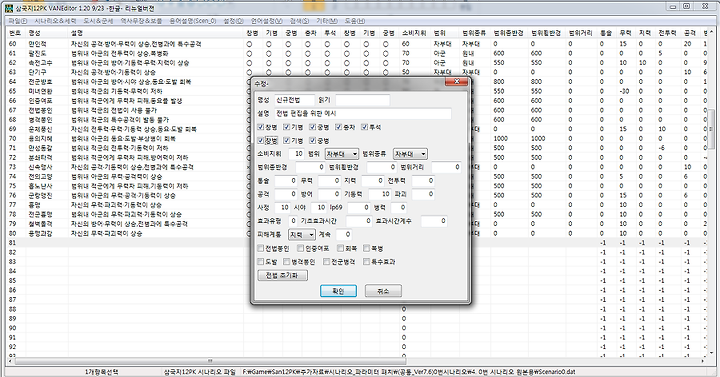The image size is (720, 377).
Task: Open the 시나리오&세력 menu
Action: 55,21
